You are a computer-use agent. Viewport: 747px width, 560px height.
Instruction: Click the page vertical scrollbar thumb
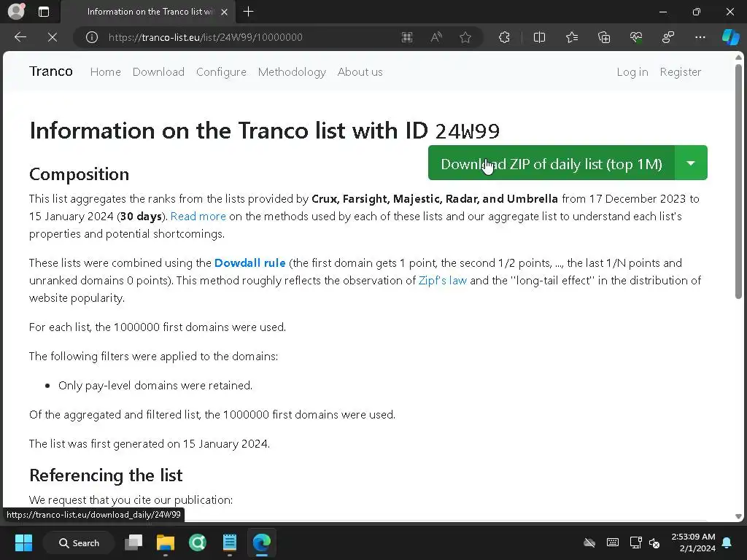(738, 181)
